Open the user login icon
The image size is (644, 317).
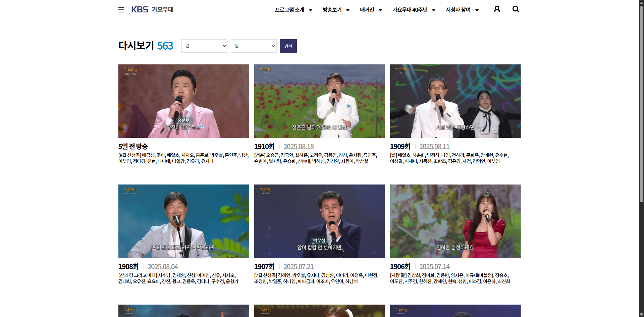[497, 9]
